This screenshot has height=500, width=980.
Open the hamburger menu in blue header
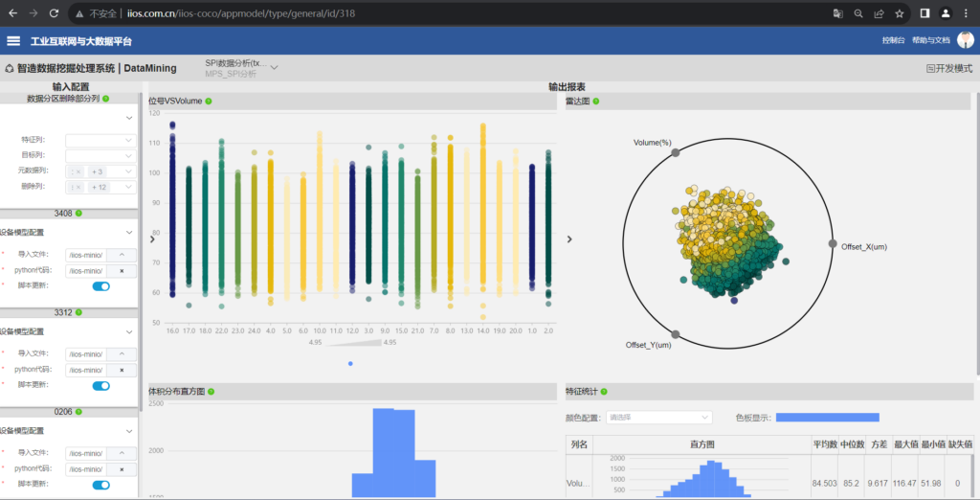(13, 41)
